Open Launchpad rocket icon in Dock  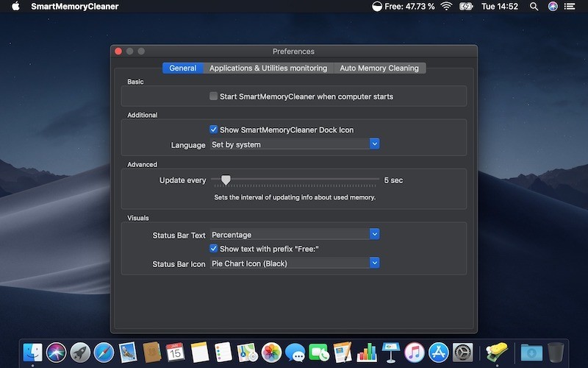tap(80, 353)
